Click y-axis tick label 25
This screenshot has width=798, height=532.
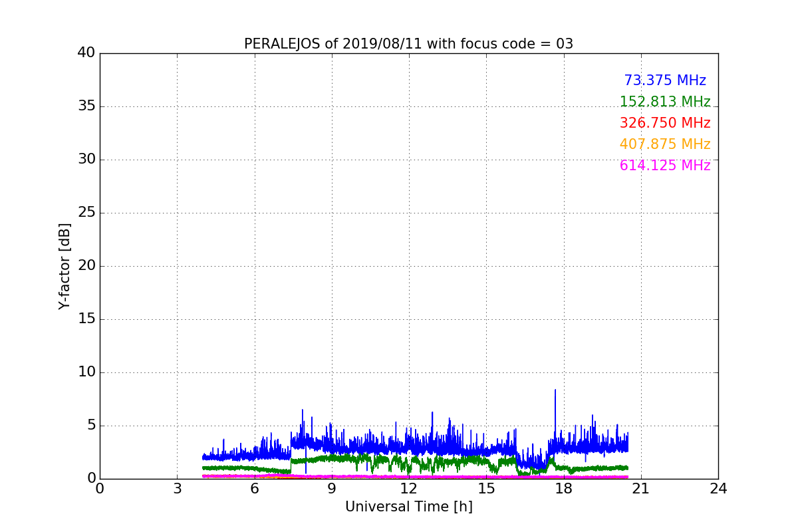click(86, 212)
